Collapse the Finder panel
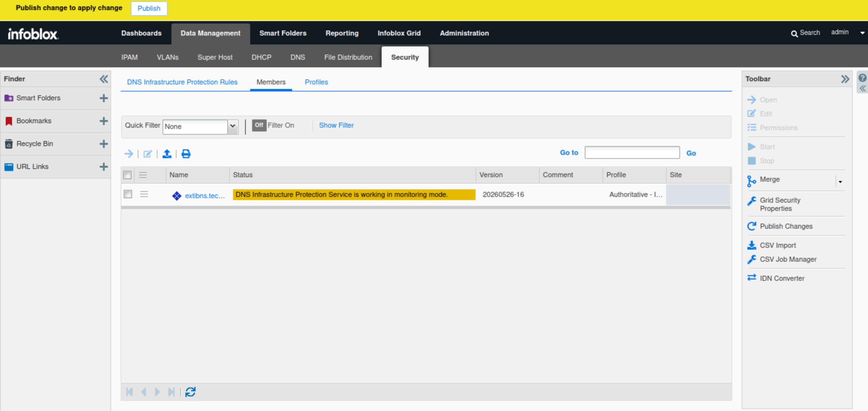Image resolution: width=868 pixels, height=411 pixels. point(104,79)
